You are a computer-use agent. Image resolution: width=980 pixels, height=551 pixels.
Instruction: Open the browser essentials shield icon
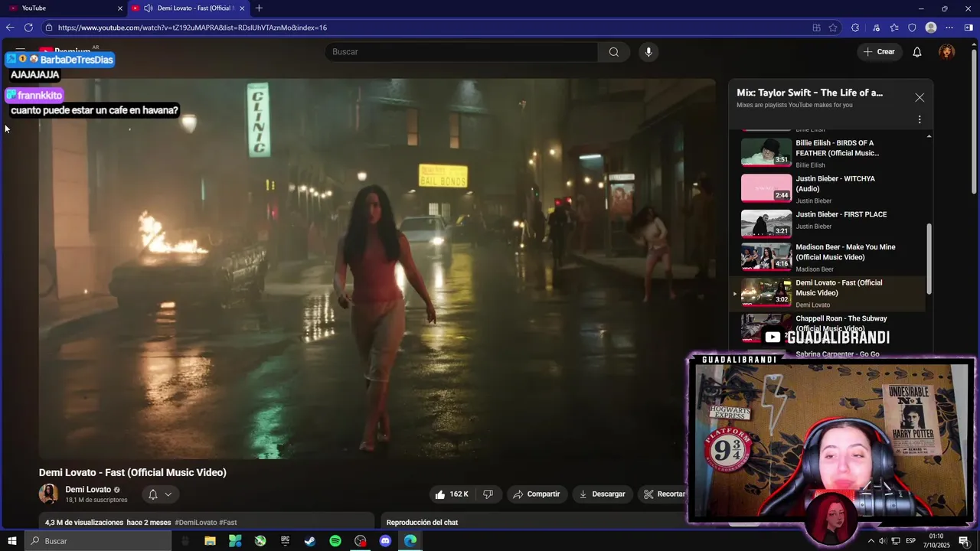912,28
